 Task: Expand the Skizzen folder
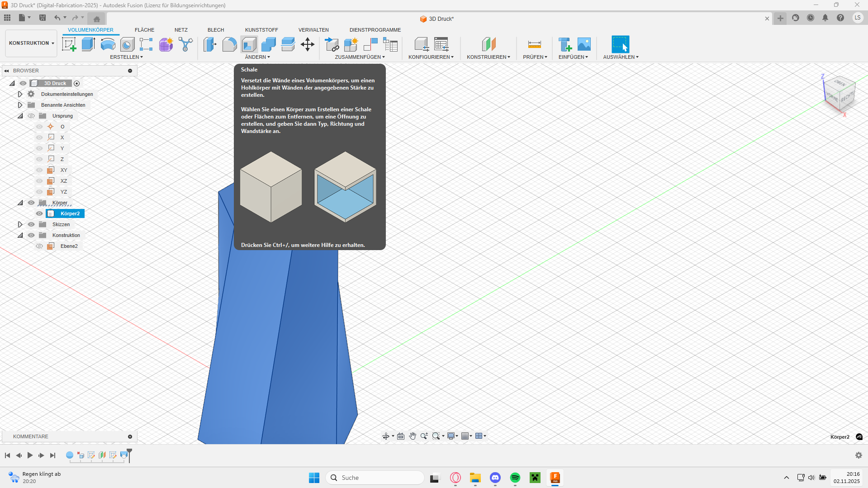[20, 224]
